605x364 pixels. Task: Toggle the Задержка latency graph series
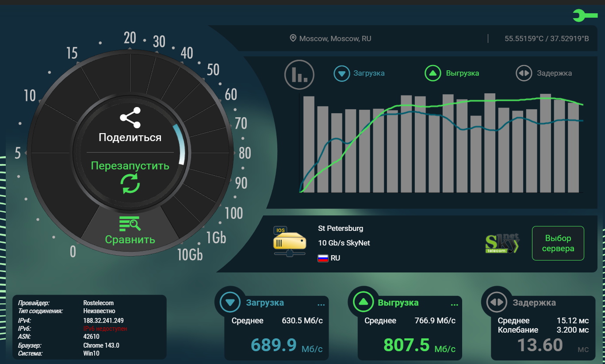(x=544, y=73)
